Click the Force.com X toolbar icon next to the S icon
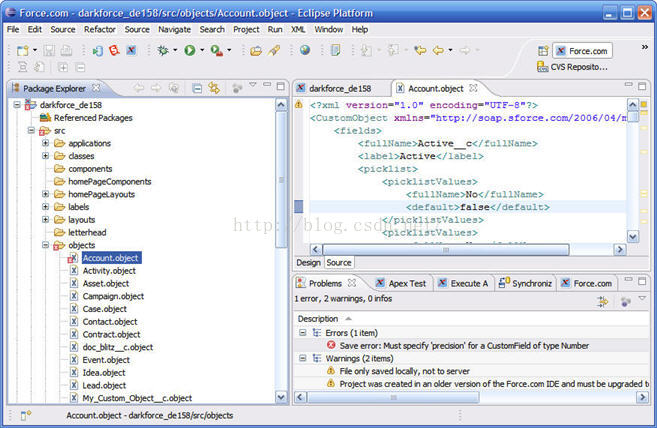This screenshot has height=428, width=657. tap(131, 50)
